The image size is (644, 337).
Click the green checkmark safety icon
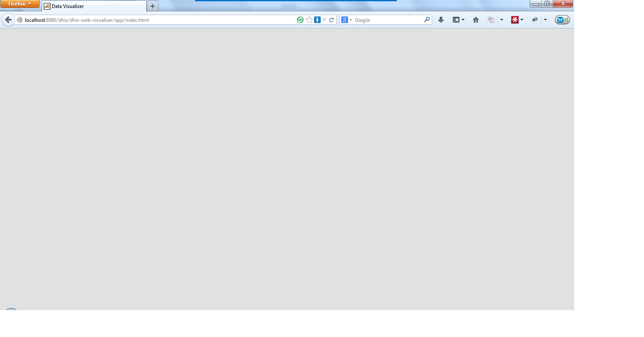pos(300,20)
